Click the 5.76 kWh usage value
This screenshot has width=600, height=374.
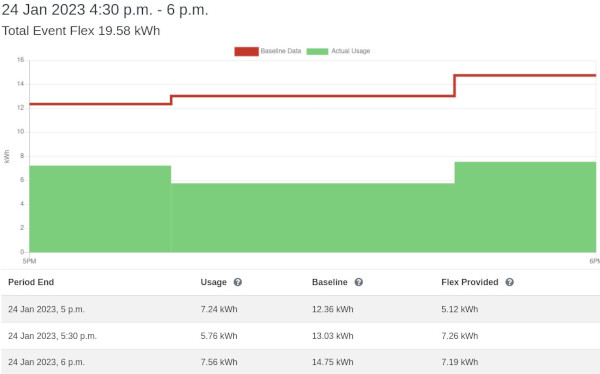tap(219, 336)
